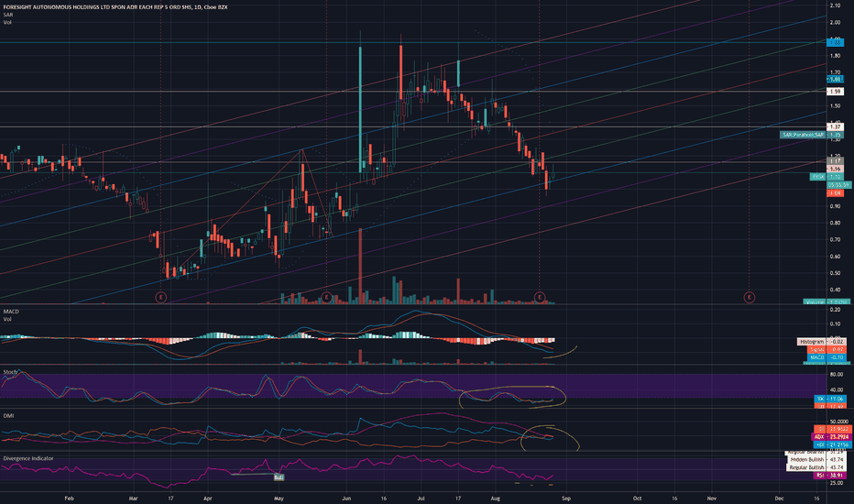The image size is (854, 504).
Task: Select the Divergence Indicator legend
Action: click(x=28, y=459)
